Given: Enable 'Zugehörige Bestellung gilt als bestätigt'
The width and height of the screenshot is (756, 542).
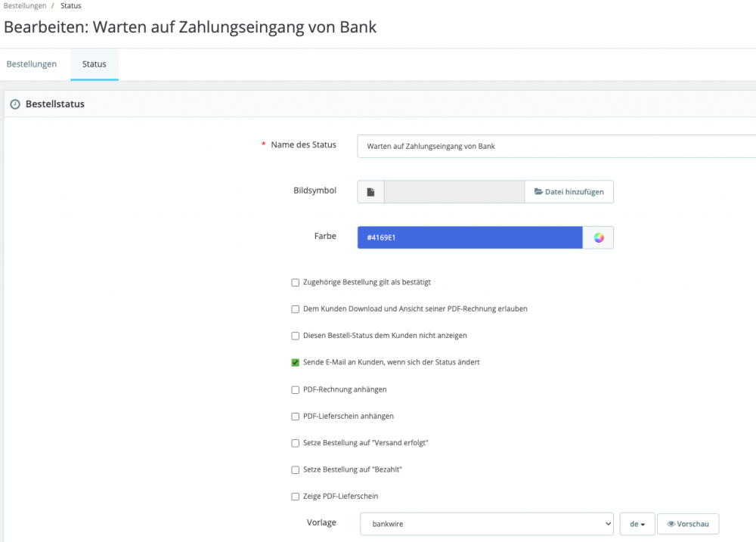Looking at the screenshot, I should 295,282.
